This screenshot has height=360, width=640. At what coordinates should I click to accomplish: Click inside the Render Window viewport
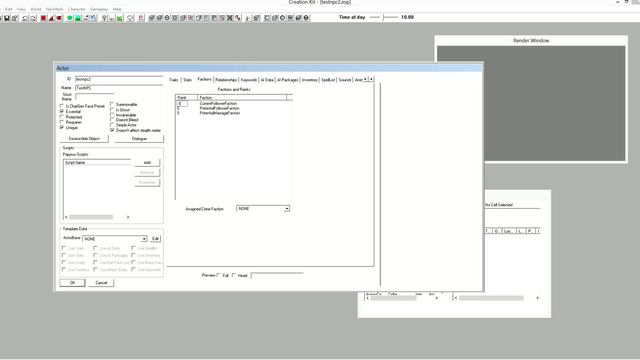click(x=531, y=103)
